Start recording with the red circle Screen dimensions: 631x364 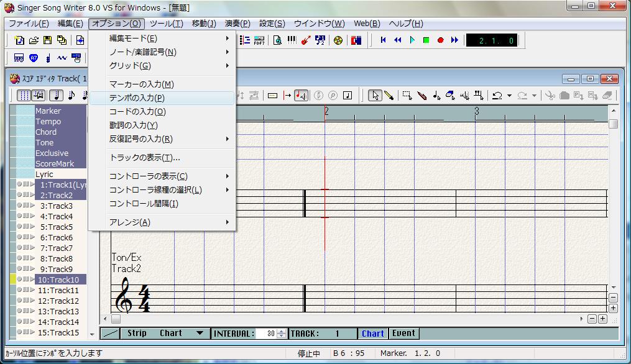[x=441, y=40]
